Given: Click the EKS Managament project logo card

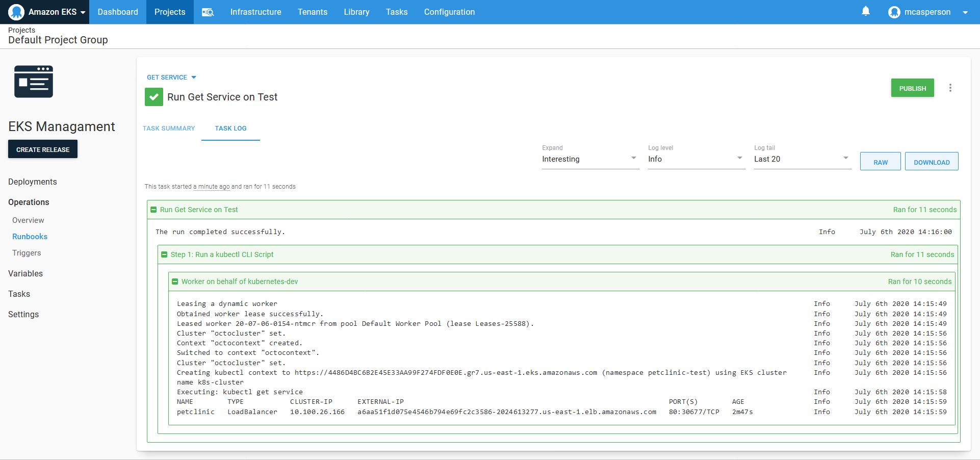Looking at the screenshot, I should (34, 81).
